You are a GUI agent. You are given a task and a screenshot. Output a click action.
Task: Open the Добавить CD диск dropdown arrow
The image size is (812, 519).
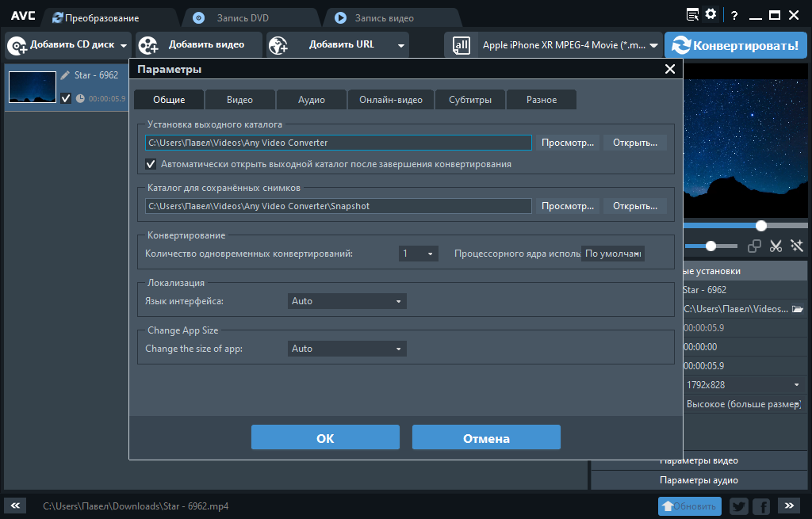[x=124, y=45]
